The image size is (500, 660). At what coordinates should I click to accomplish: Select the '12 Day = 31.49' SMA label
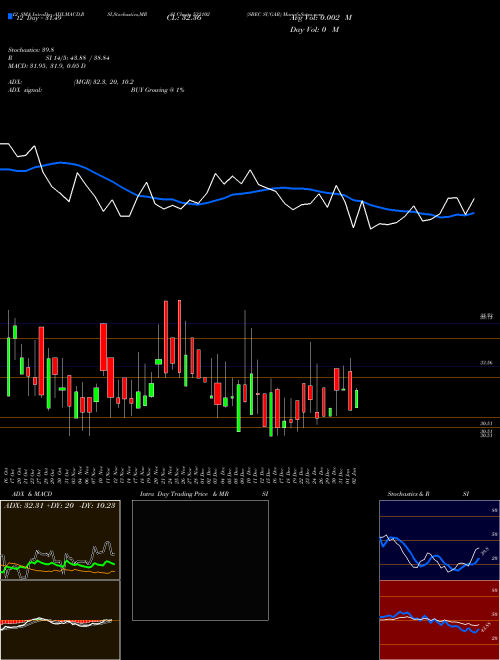click(39, 19)
